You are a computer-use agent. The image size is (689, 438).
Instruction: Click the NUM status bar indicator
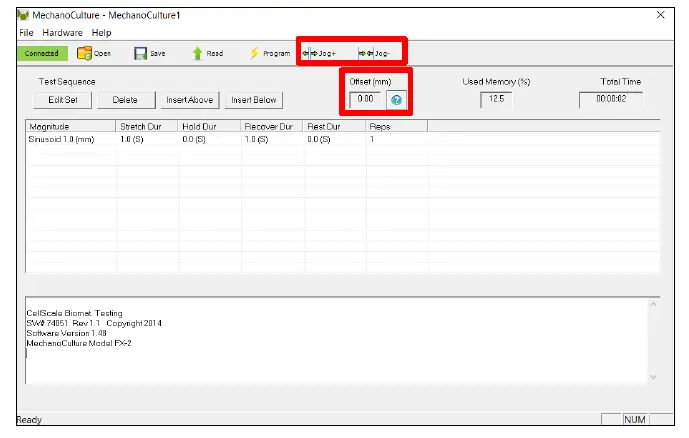(x=635, y=420)
